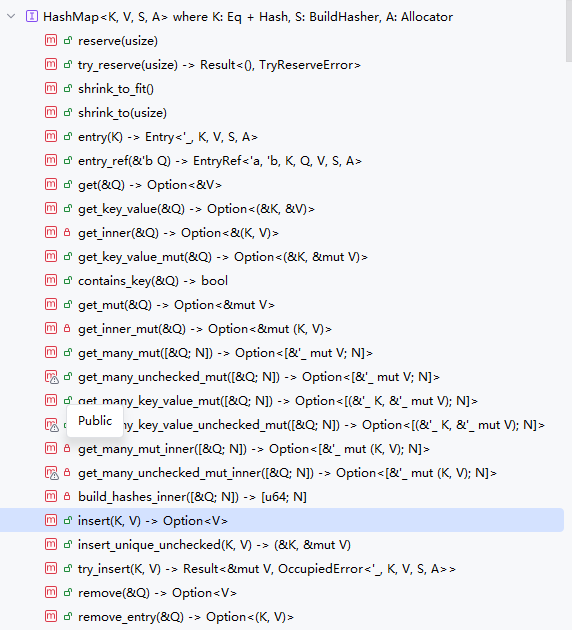
Task: Go to the get_many_mut method
Action: point(225,353)
